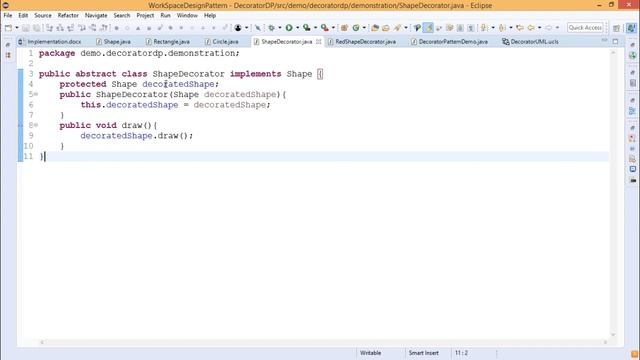Expand the New Java Class dropdown
640x360 pixels.
364,28
